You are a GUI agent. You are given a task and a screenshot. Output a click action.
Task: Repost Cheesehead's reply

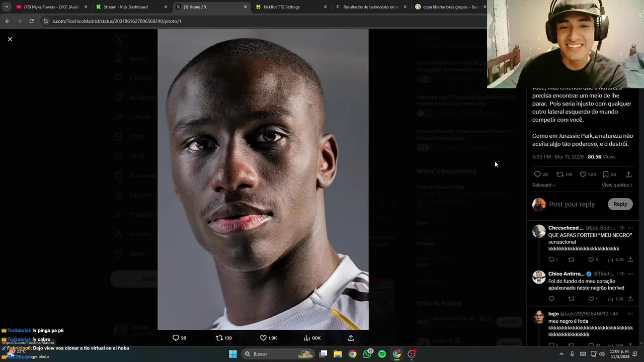click(571, 259)
